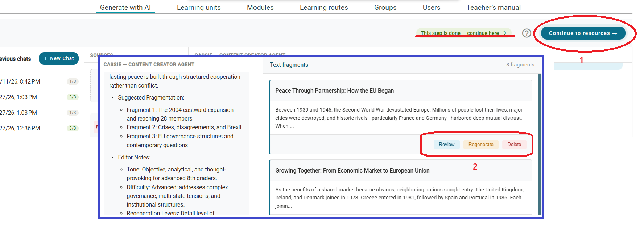Click the 'Tone: Objective, analytical' note
This screenshot has height=227, width=644.
coord(176,174)
